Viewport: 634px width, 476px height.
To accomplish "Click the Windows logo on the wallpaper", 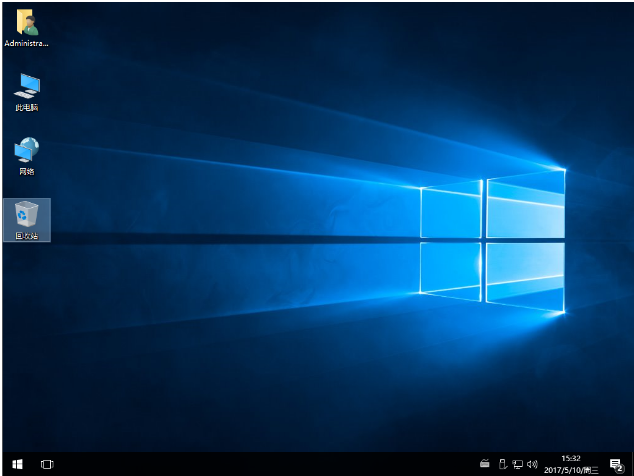I will click(x=492, y=238).
